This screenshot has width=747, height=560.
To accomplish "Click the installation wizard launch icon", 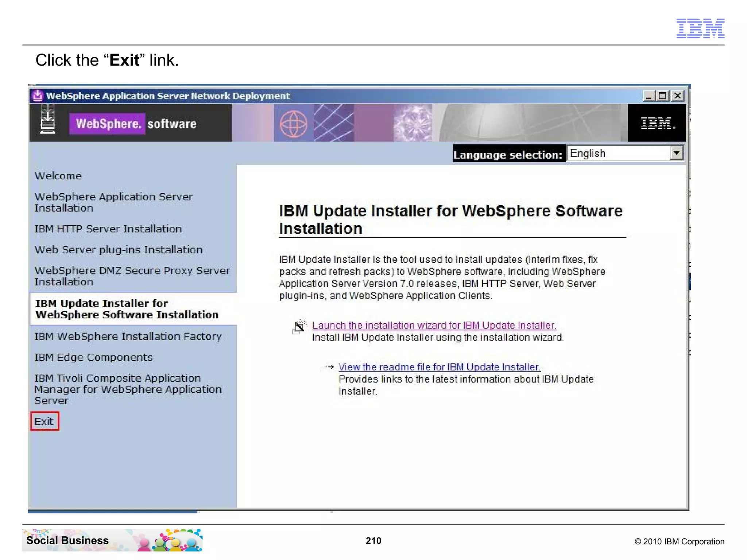I will point(299,326).
